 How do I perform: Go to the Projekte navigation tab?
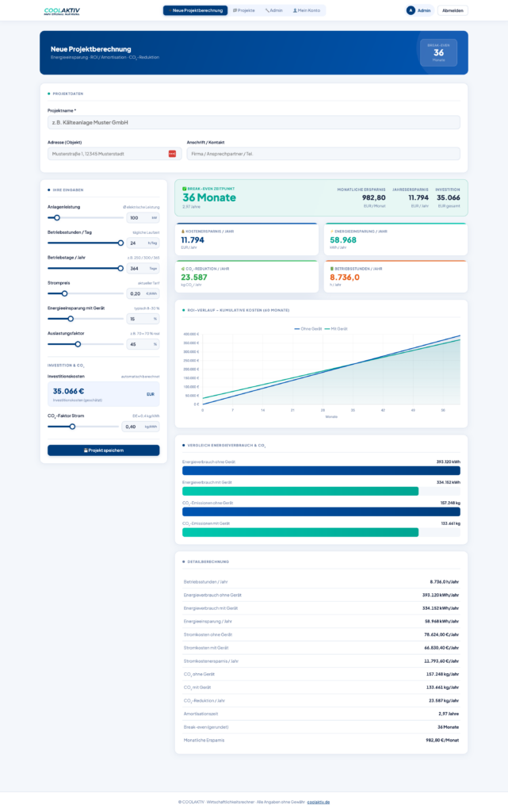(244, 10)
